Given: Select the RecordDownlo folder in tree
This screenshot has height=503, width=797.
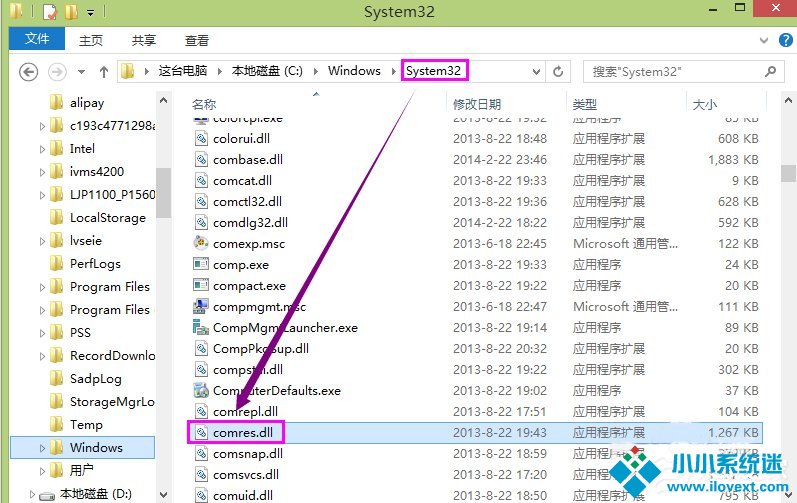Looking at the screenshot, I should [x=112, y=356].
